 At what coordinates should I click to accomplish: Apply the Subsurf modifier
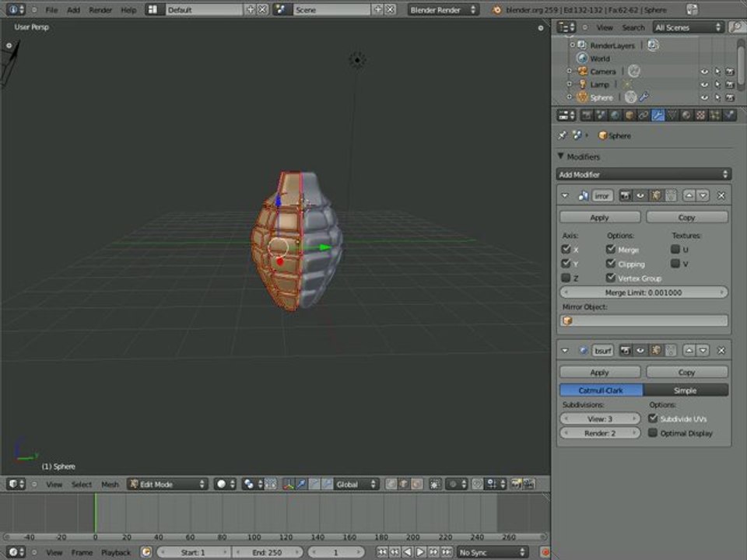pos(600,373)
